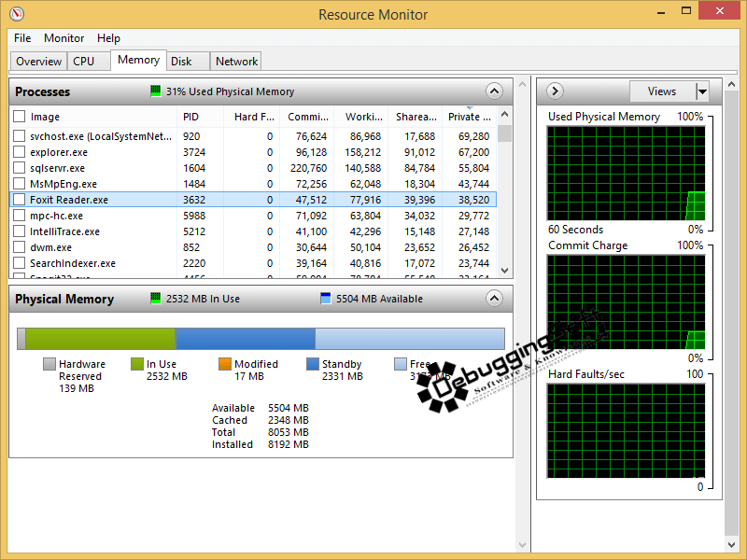Click the Modified orange legend swatch

click(224, 364)
